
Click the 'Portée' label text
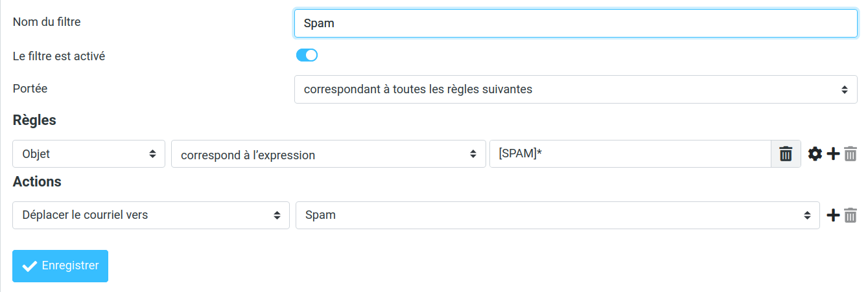(x=30, y=89)
